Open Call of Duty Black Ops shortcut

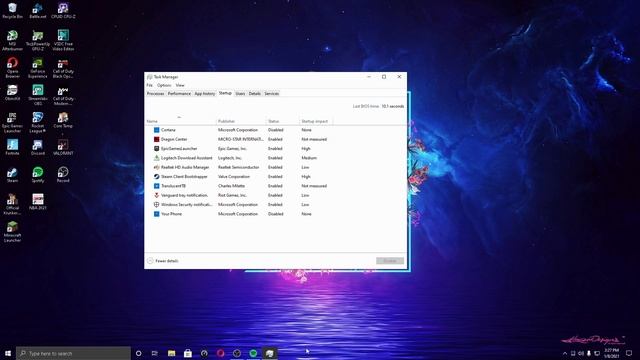click(63, 68)
